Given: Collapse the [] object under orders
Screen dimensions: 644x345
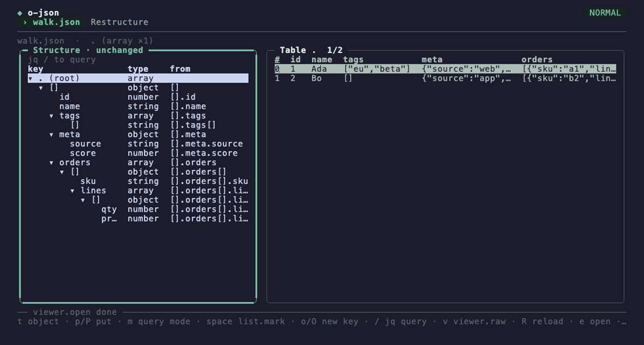Looking at the screenshot, I should [x=62, y=172].
